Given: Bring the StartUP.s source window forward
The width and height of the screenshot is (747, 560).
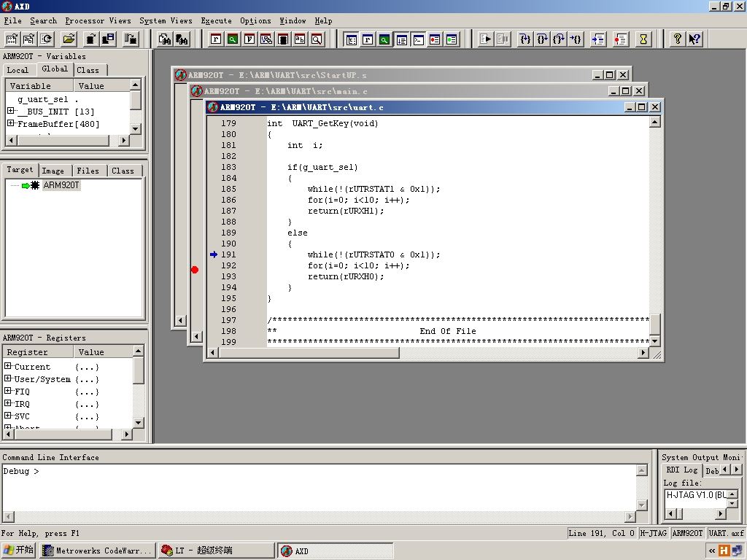Looking at the screenshot, I should pos(381,75).
